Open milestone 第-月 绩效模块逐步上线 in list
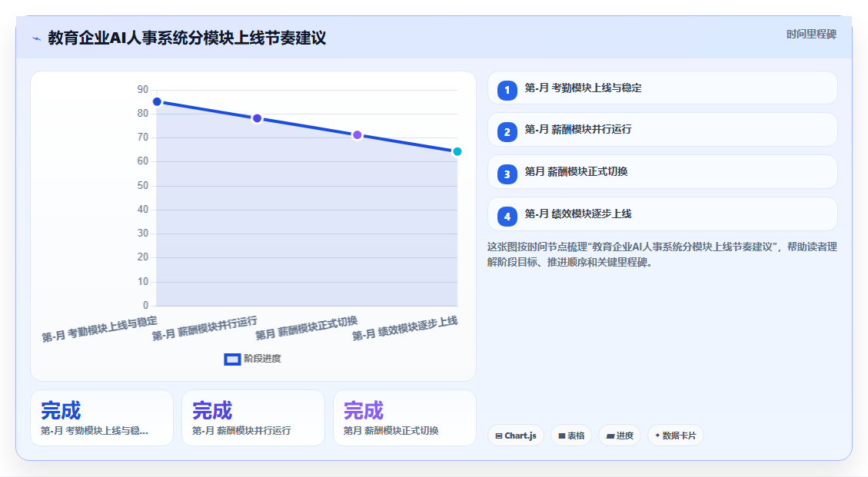Screen dimensions: 868x477 (x=662, y=214)
